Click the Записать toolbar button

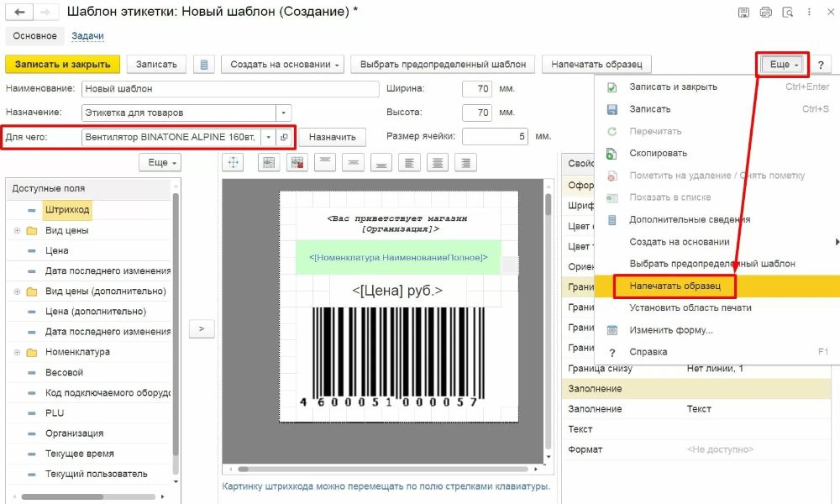click(x=156, y=65)
